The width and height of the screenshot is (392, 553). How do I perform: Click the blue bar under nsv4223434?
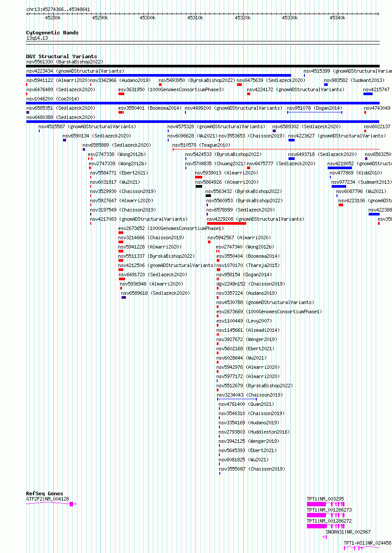pyautogui.click(x=159, y=75)
